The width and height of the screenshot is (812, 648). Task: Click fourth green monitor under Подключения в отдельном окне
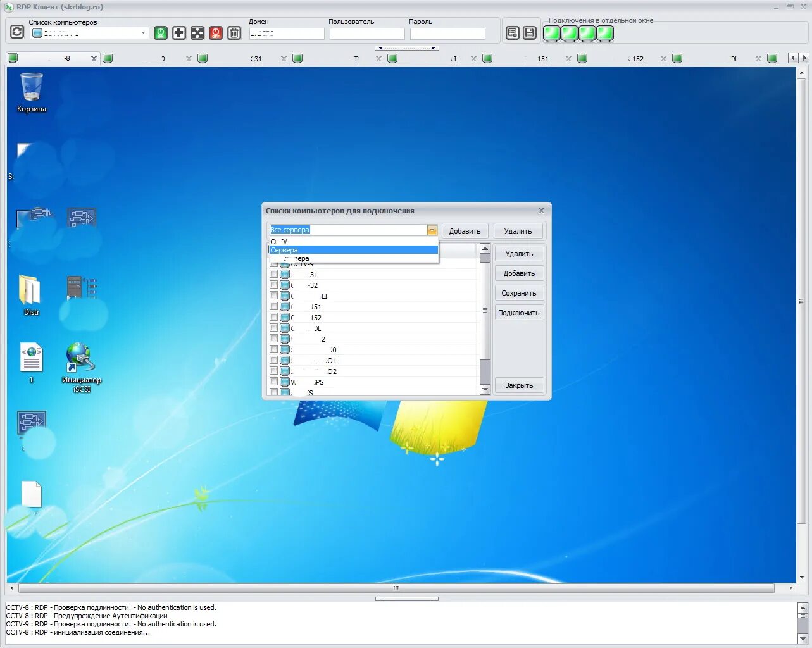(x=605, y=34)
